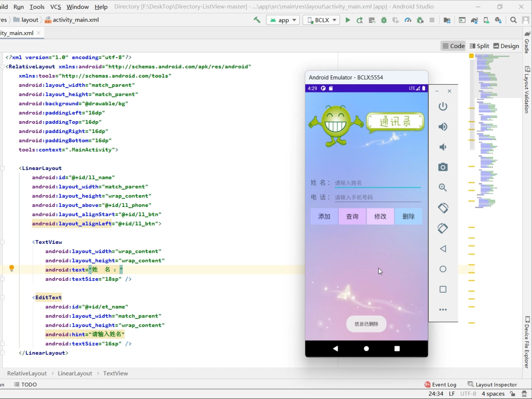Open AVD Manager icon in toolbar

[x=486, y=20]
